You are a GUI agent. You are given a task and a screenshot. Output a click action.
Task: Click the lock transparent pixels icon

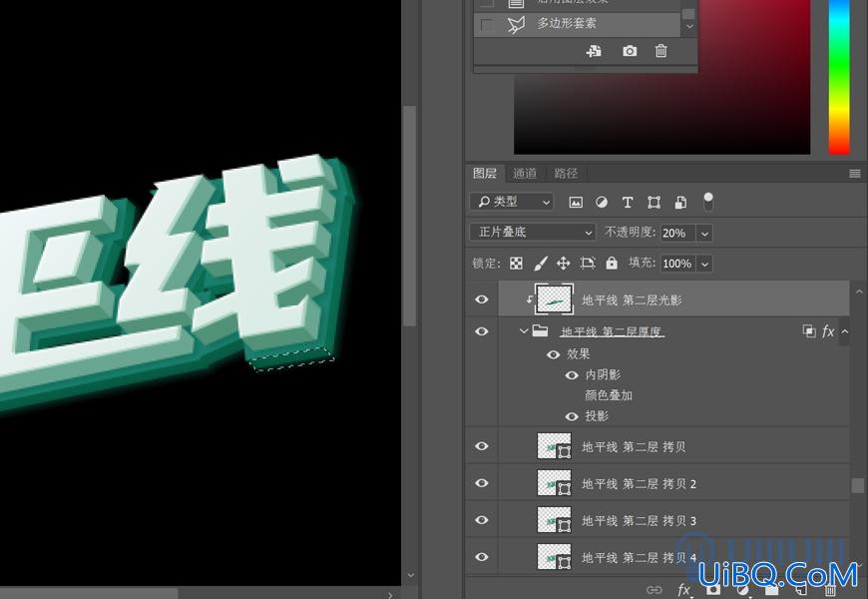coord(516,264)
